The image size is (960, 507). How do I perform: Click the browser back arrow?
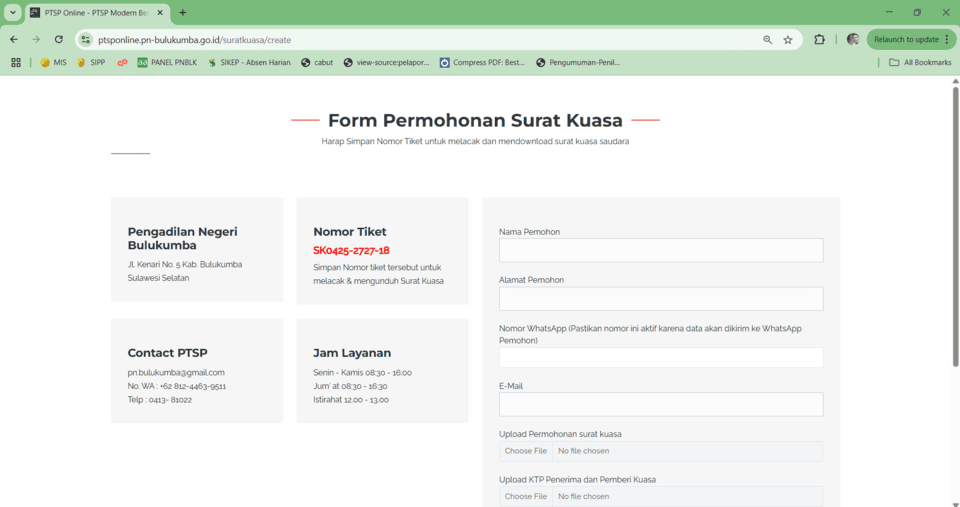[x=14, y=40]
